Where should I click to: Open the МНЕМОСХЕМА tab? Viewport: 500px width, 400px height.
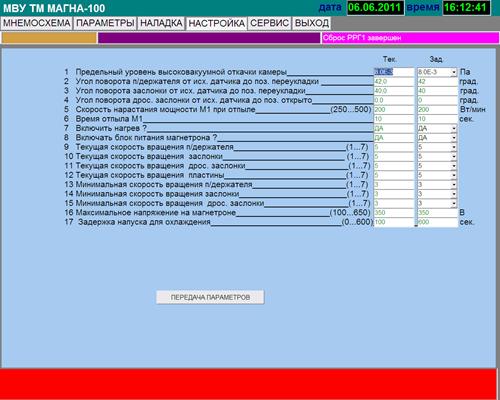pos(36,23)
